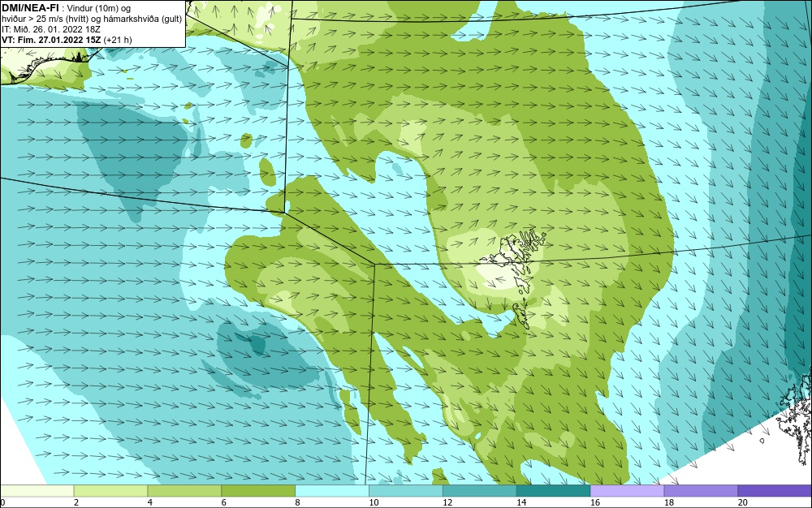This screenshot has width=812, height=508.
Task: Click the 20+ m/s dark purple swatch
Action: [775, 490]
